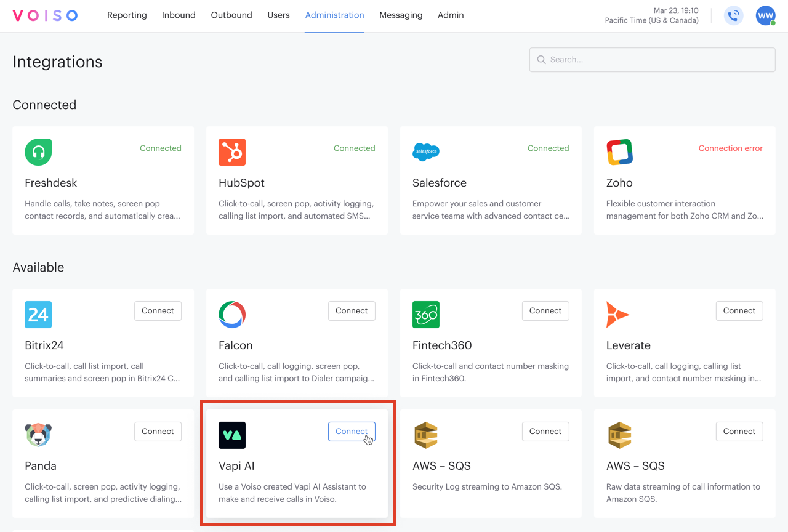Connect the Panda integration
Screen dimensions: 788x532
(158, 431)
